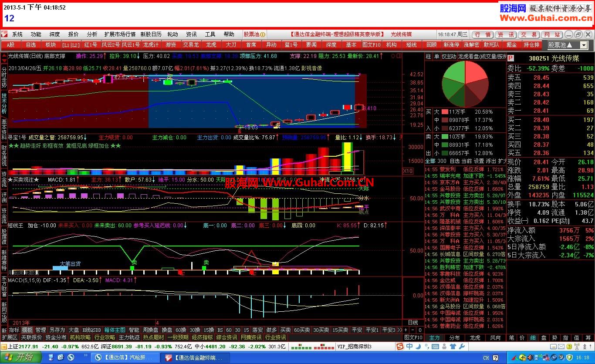Click the minus zoom button on the indicator tab bar
The height and width of the screenshot is (364, 595).
tap(413, 330)
